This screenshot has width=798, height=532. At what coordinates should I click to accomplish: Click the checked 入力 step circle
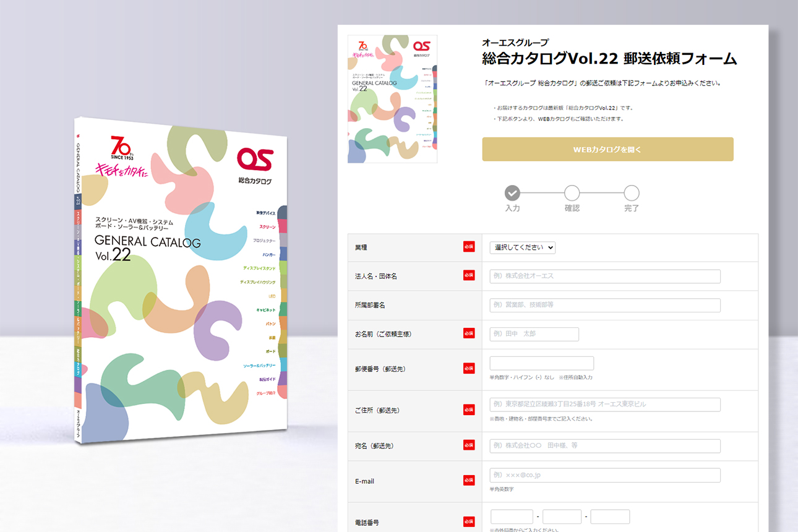click(x=512, y=193)
